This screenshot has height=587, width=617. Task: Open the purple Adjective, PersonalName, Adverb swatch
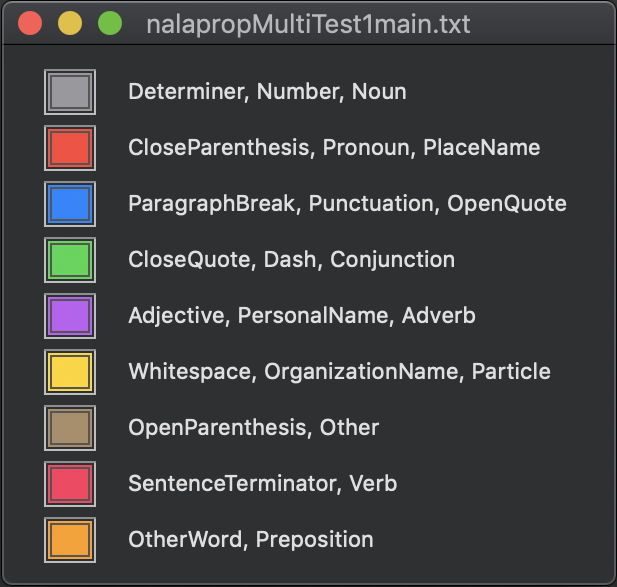pos(69,316)
